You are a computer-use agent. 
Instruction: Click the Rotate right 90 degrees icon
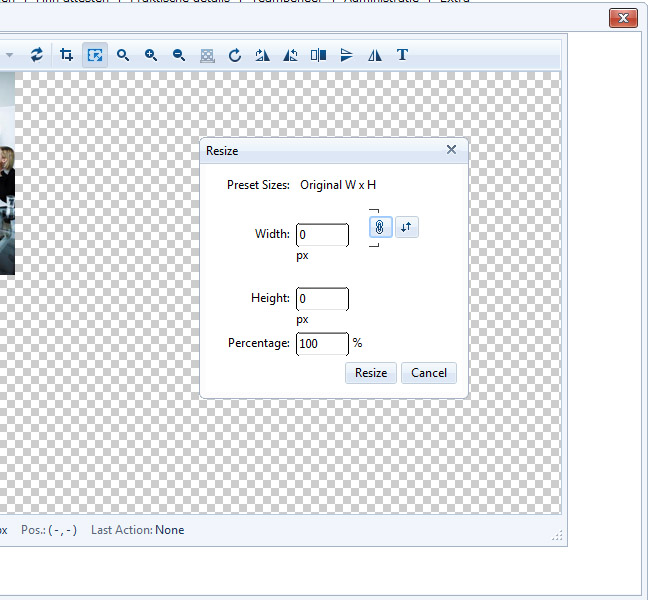point(262,55)
